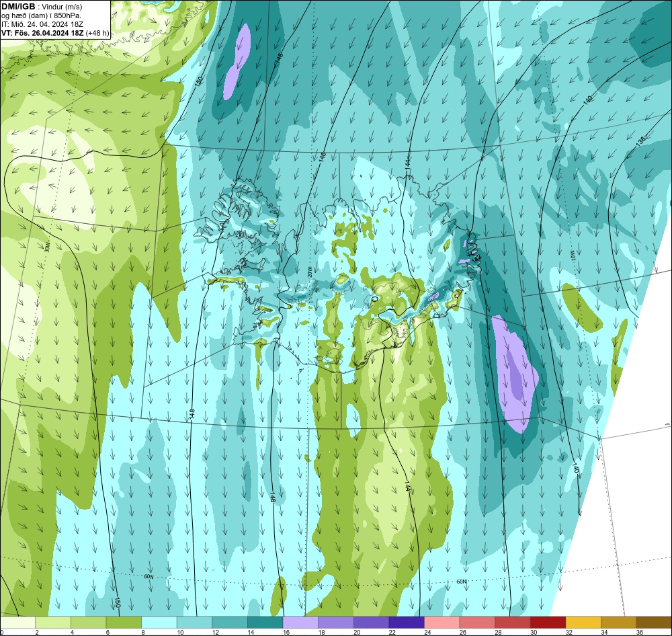Click the '150' contour label at the map bottom
The width and height of the screenshot is (672, 636).
(x=117, y=602)
